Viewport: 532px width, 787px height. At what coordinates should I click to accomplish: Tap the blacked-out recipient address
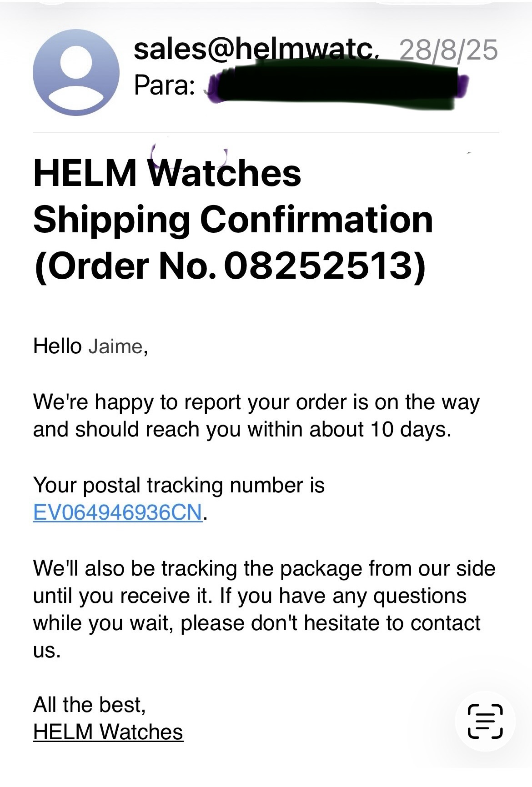point(336,87)
